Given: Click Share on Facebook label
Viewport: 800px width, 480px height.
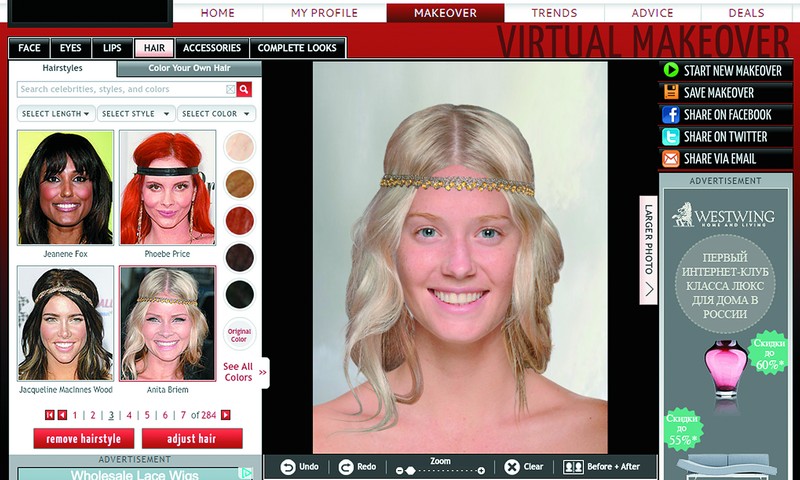Looking at the screenshot, I should 728,115.
